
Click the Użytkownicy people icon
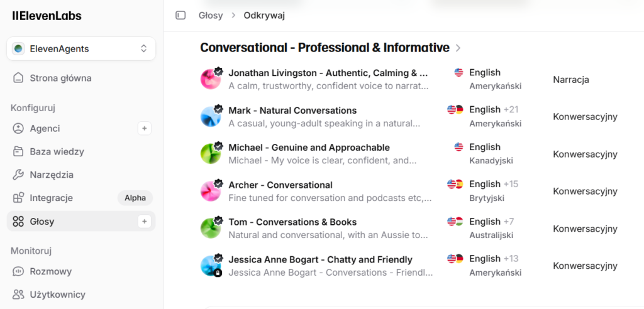coord(18,295)
